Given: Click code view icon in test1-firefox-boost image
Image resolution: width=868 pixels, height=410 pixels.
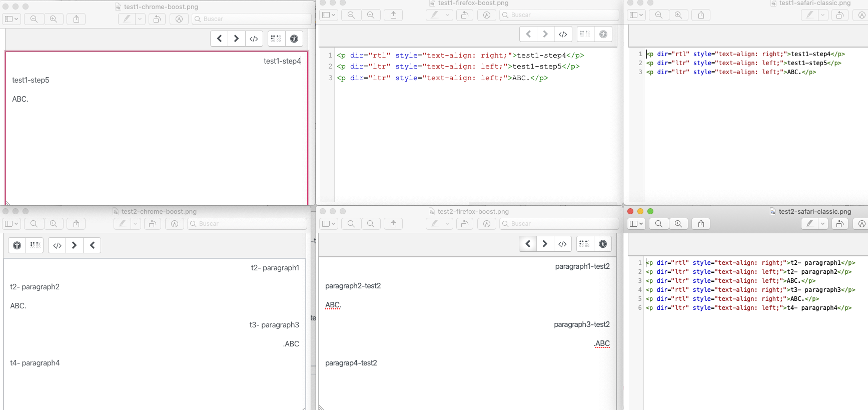Looking at the screenshot, I should click(x=563, y=34).
